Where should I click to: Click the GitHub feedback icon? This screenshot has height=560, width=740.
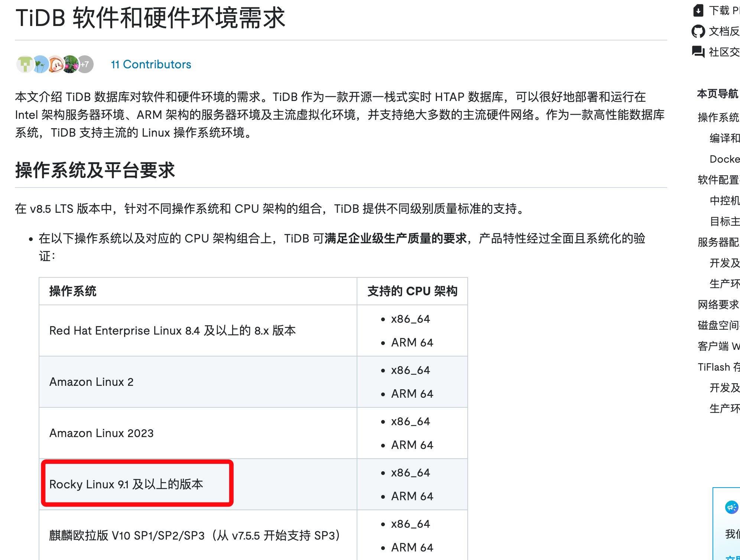click(698, 31)
